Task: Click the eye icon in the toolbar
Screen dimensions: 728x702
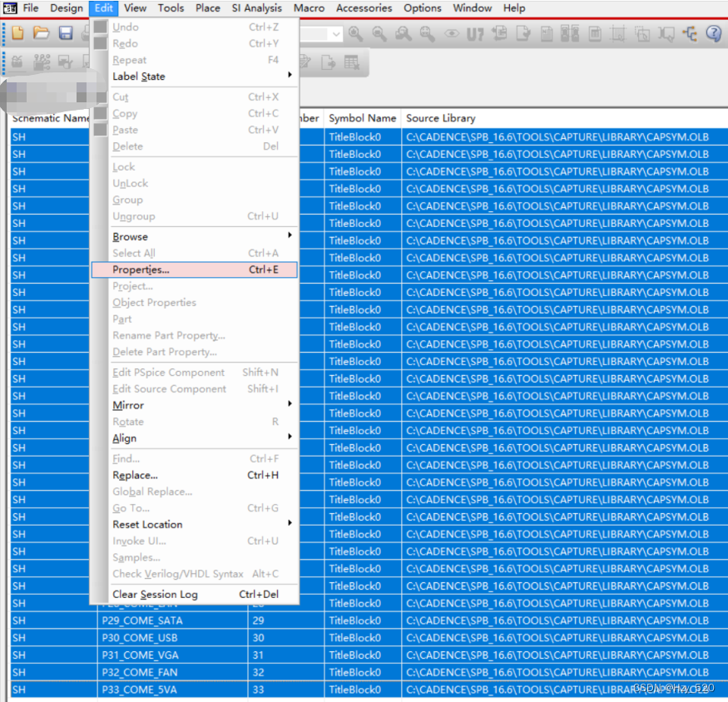Action: [x=452, y=33]
